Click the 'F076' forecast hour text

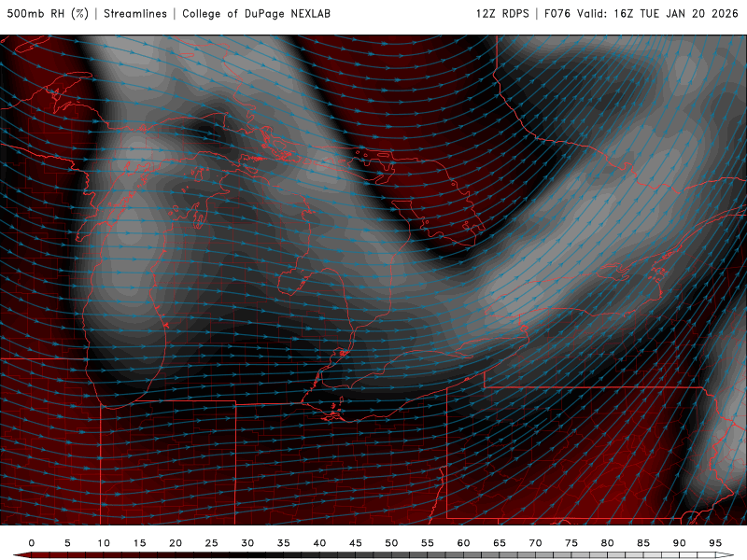point(557,13)
